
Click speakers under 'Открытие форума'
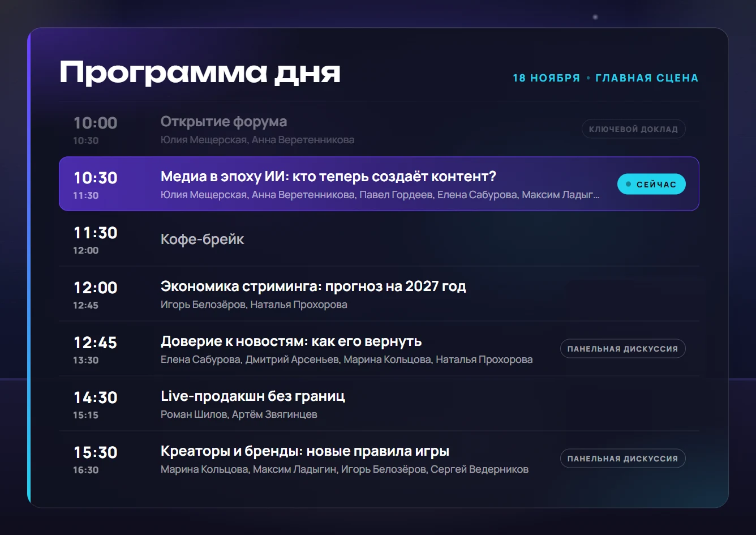click(257, 140)
